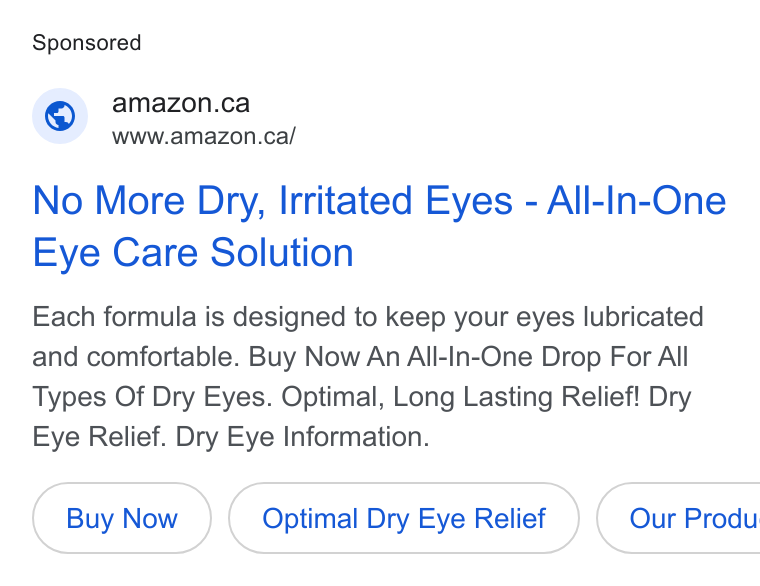
Task: Click the 'Eye Care Solution' headline line
Action: (x=193, y=253)
